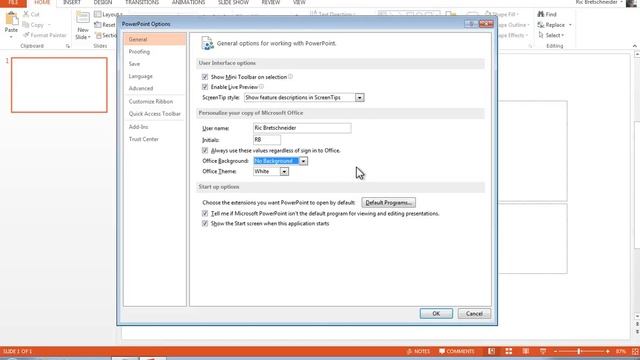Select the Format Painter tool
Image resolution: width=640 pixels, height=360 pixels.
[45, 36]
